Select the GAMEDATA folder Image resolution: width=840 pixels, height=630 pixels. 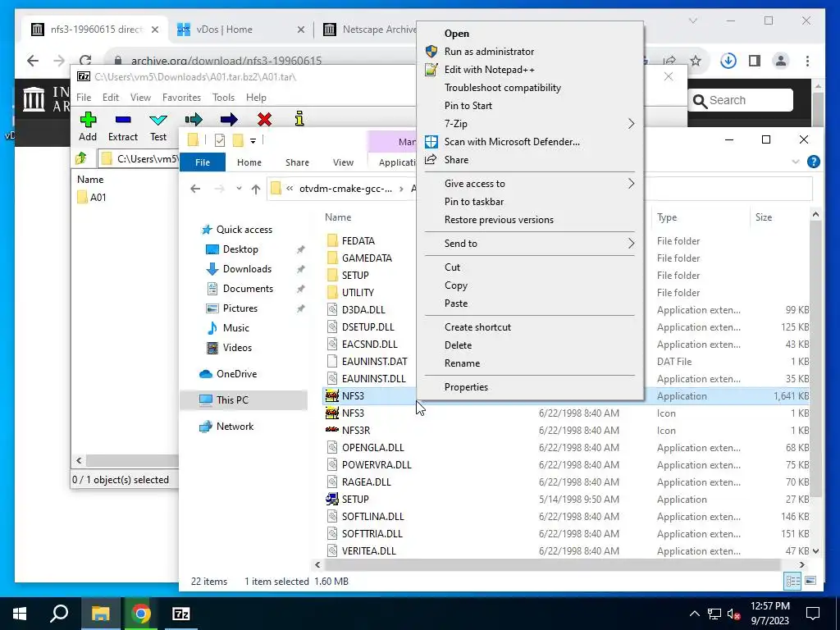pos(367,258)
